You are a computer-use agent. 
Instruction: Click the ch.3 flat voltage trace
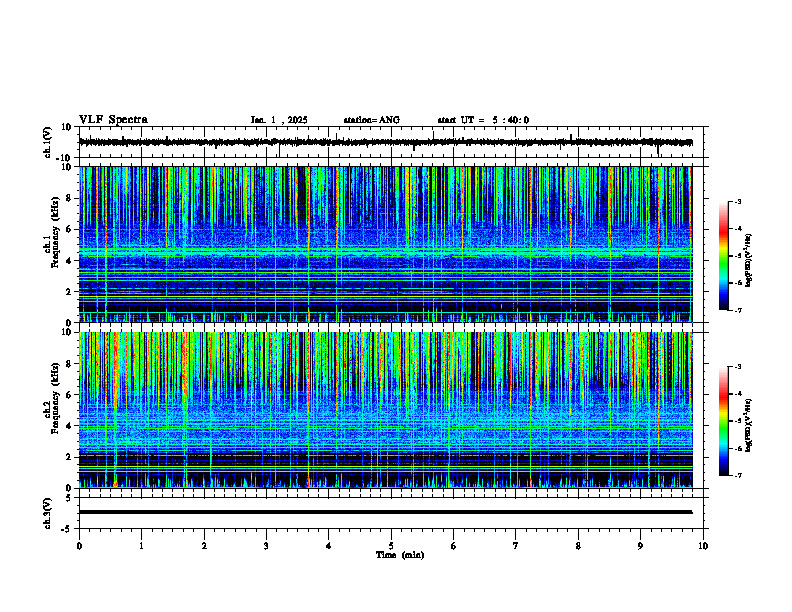(385, 512)
